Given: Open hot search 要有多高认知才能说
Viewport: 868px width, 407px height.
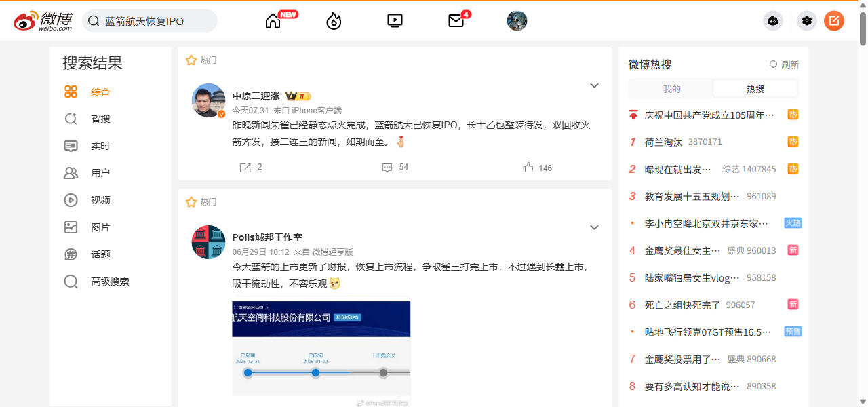Looking at the screenshot, I should [692, 387].
